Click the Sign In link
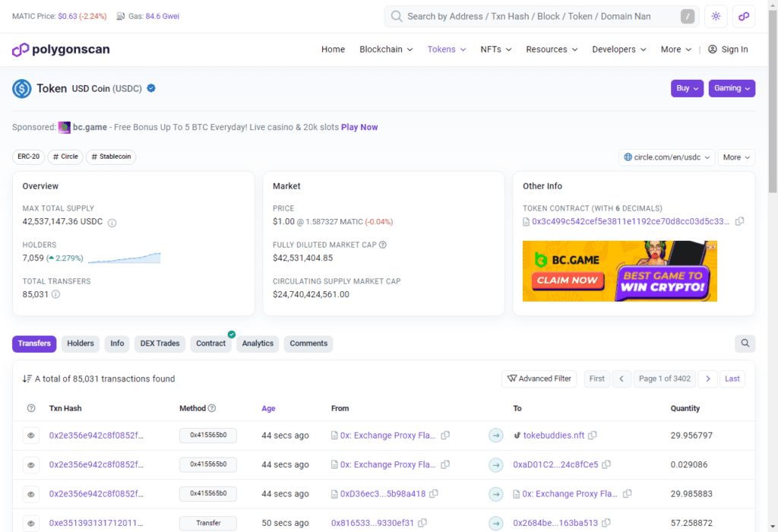 coord(729,49)
